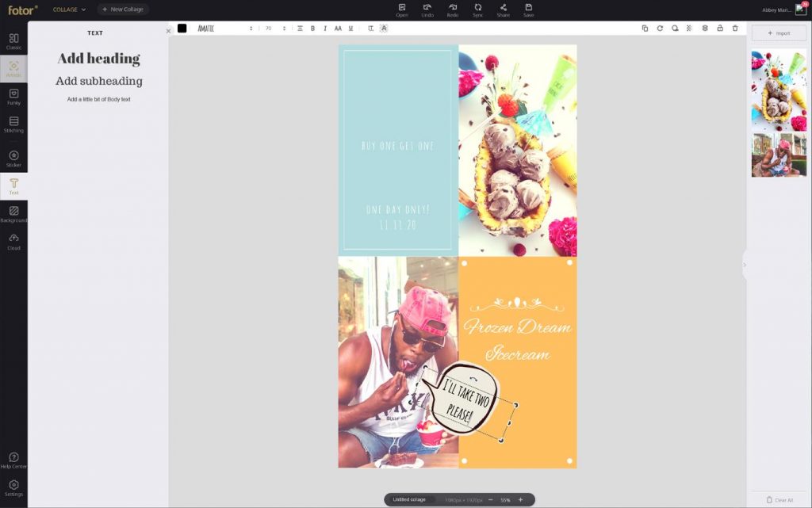Open the line spacing control
This screenshot has width=812, height=508.
(x=371, y=29)
